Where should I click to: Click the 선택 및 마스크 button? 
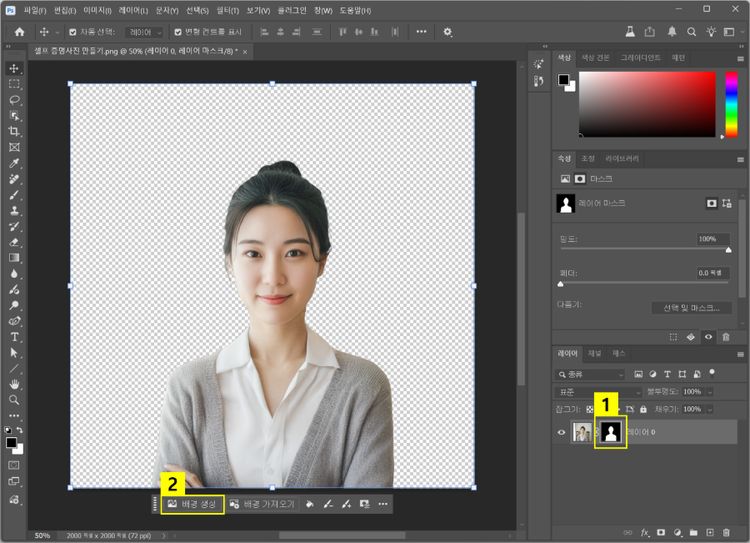pyautogui.click(x=691, y=308)
